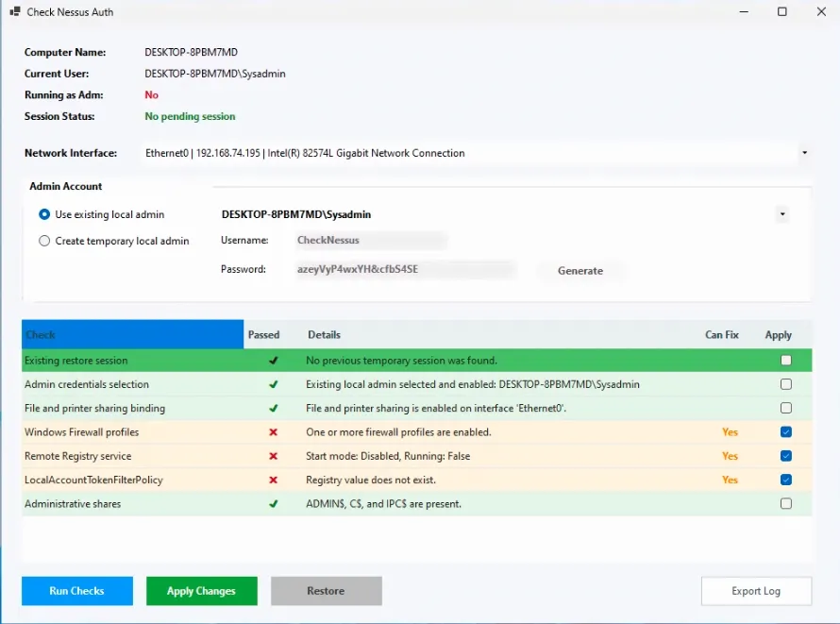Click the Check Nessus Auth app icon
The image size is (840, 624).
click(x=15, y=11)
